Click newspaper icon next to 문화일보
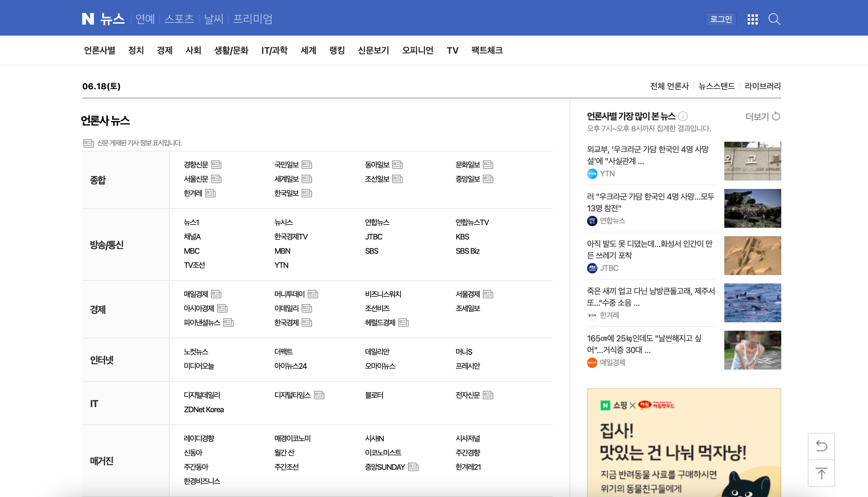The height and width of the screenshot is (497, 868). coord(488,165)
